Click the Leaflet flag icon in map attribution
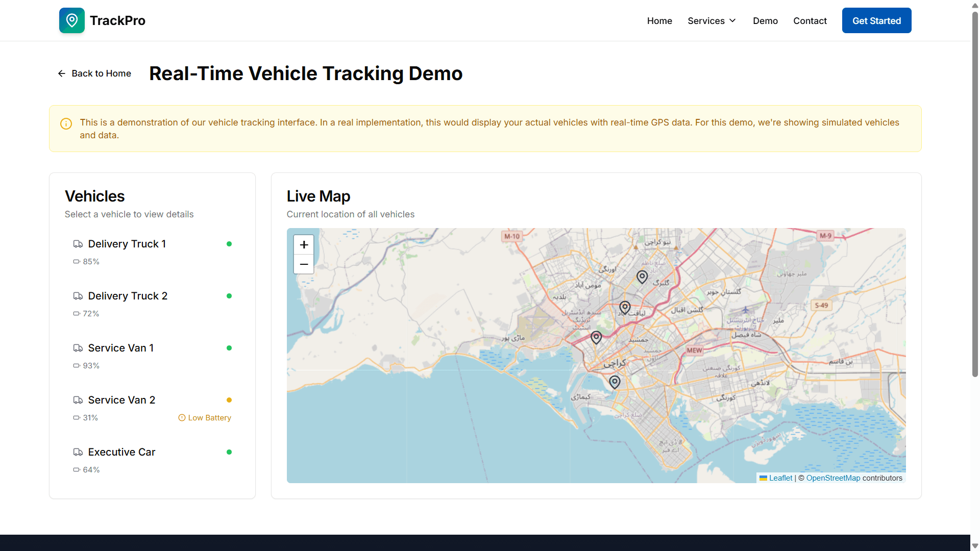Screen dimensions: 980x551 pyautogui.click(x=764, y=478)
